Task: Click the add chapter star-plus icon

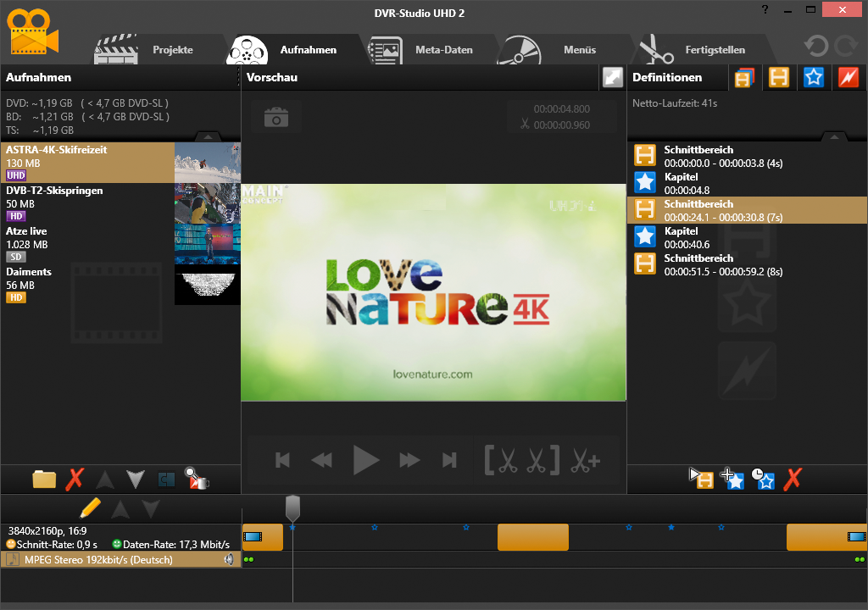Action: 732,479
